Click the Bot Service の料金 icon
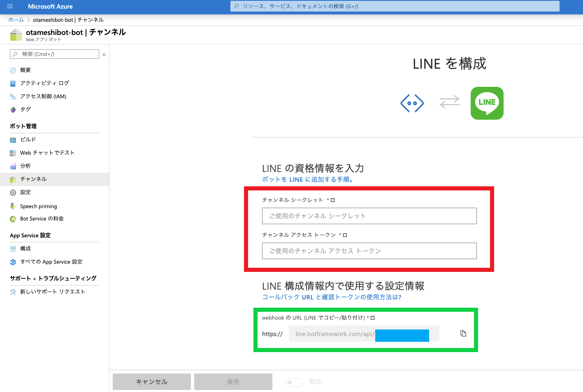Viewport: 583px width, 392px height. [13, 219]
